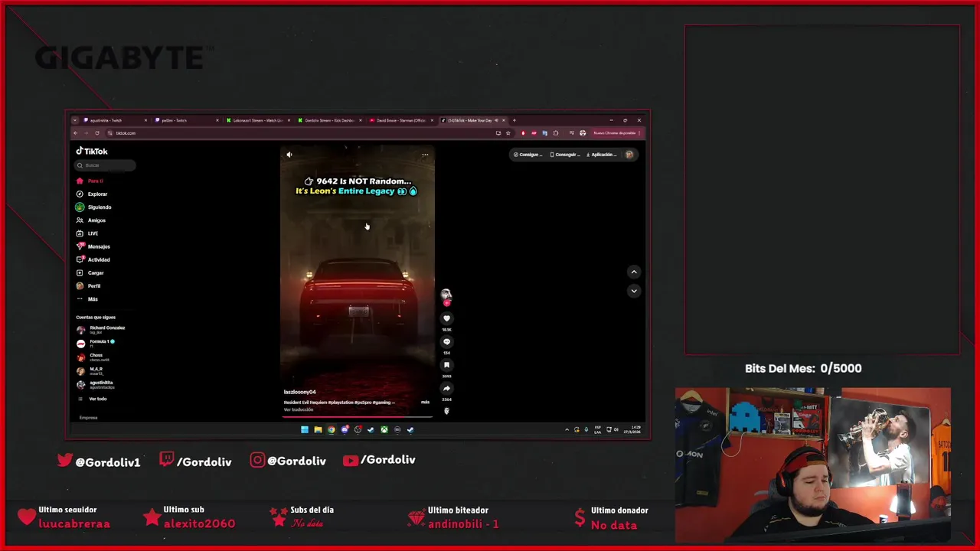This screenshot has height=551, width=980.
Task: Open Mensajes with the notification badge
Action: [93, 246]
